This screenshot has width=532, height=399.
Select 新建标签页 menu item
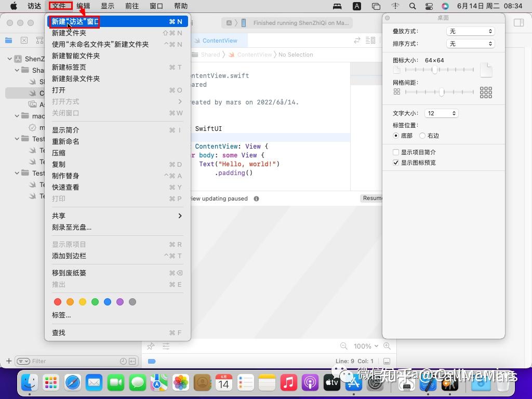117,67
